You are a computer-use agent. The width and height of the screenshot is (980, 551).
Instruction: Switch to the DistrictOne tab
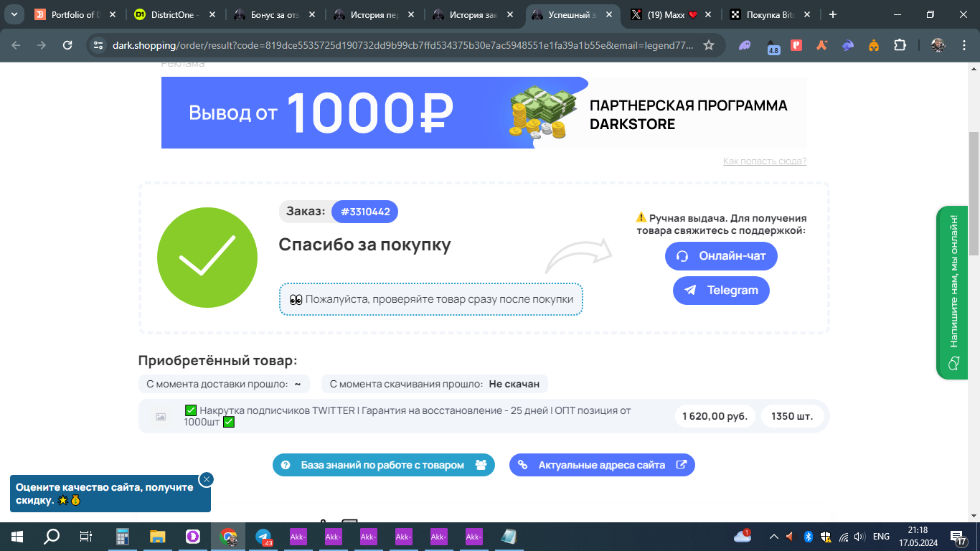point(176,14)
